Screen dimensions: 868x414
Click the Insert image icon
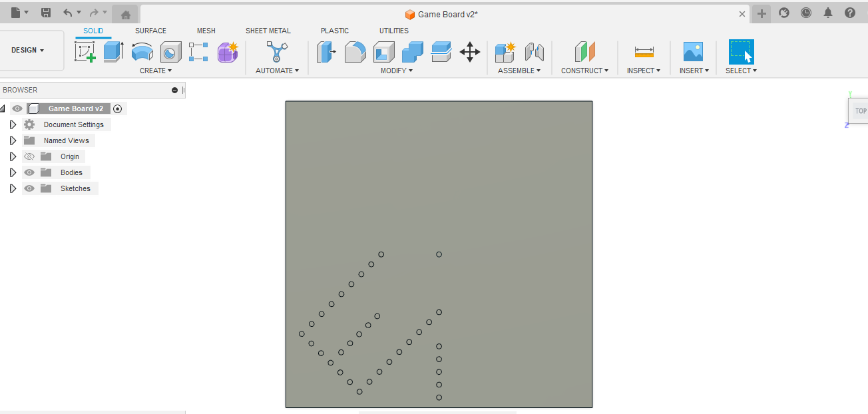click(x=693, y=52)
